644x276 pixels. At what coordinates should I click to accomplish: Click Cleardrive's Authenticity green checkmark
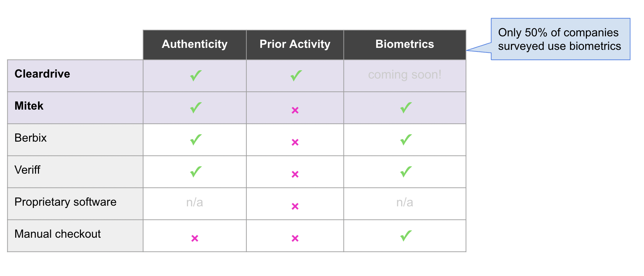pyautogui.click(x=196, y=76)
